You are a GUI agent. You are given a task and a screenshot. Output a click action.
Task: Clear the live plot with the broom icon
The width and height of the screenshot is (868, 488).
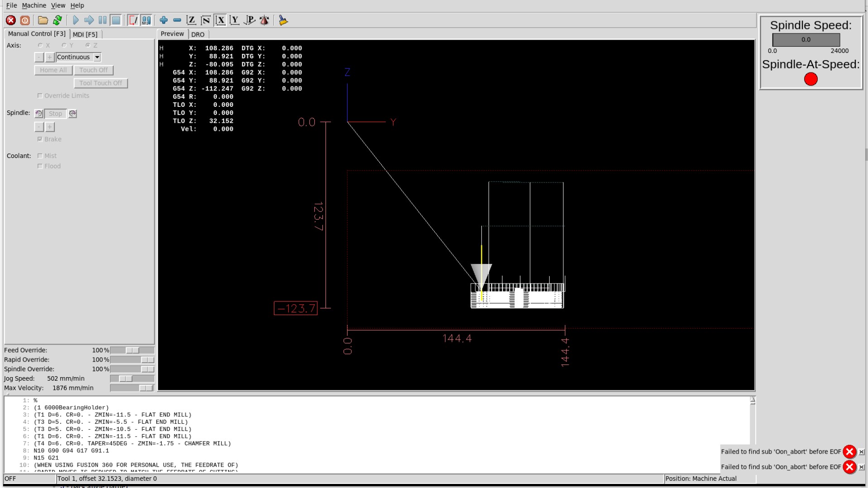[283, 20]
